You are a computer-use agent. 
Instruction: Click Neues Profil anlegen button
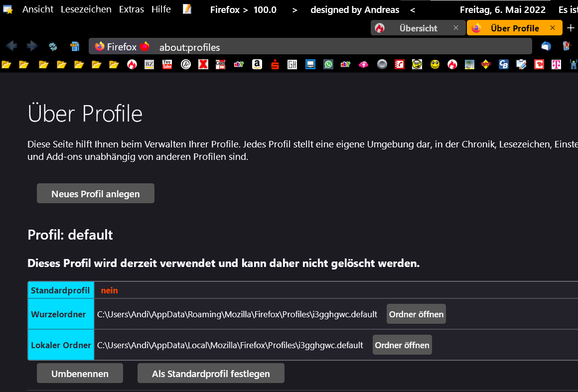click(x=96, y=193)
